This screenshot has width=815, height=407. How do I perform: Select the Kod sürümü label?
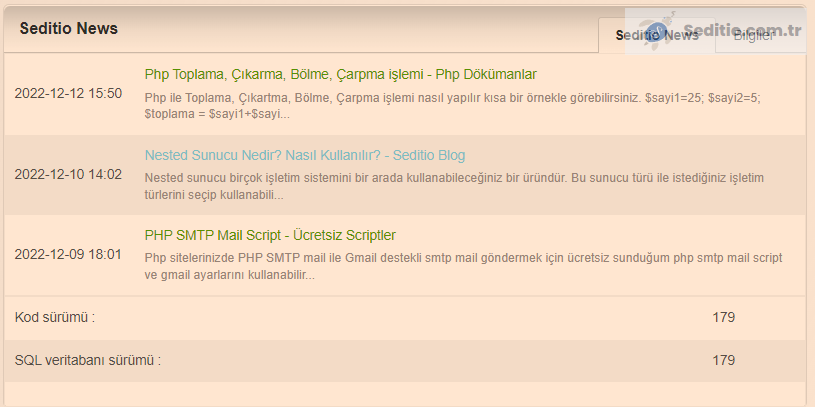point(55,317)
